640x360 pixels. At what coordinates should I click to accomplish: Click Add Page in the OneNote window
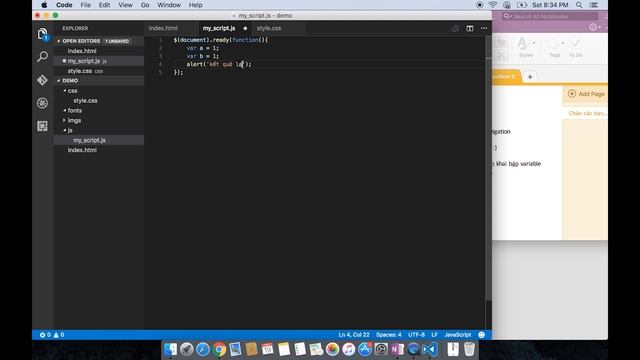pos(586,94)
